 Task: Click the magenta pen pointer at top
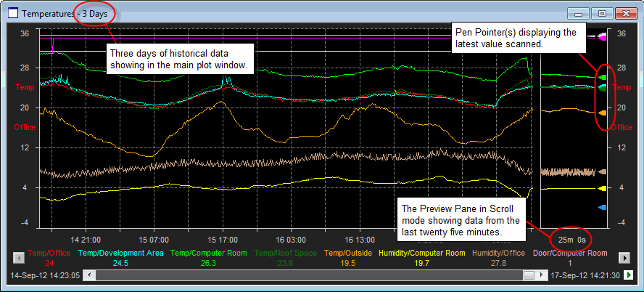[602, 36]
